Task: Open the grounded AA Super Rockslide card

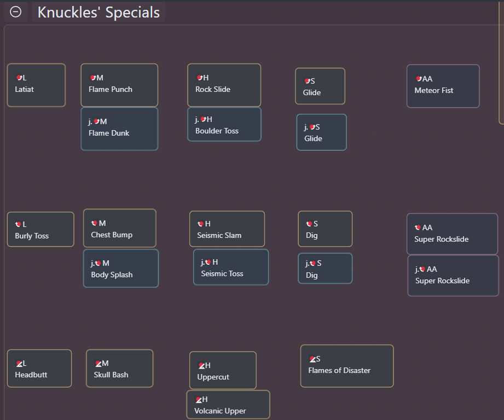Action: (452, 234)
